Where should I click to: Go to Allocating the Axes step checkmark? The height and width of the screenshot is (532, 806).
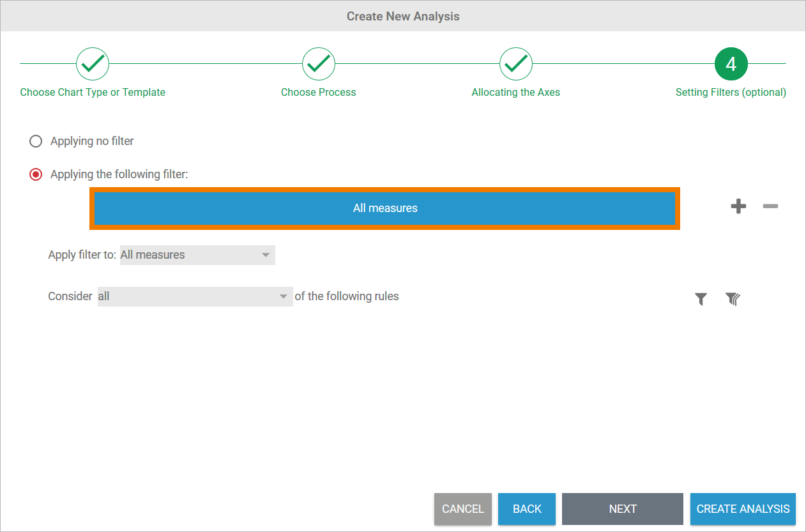click(516, 63)
